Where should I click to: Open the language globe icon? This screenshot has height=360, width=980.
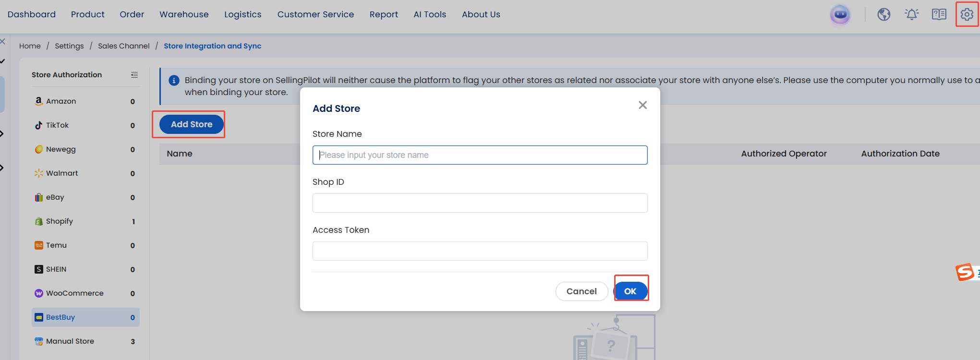tap(883, 14)
